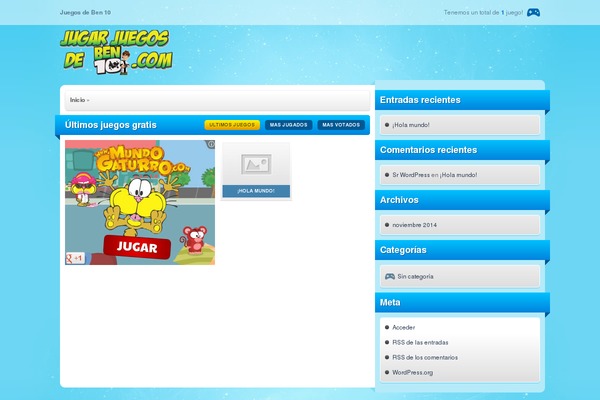Click the Entradas recientes heading
The height and width of the screenshot is (400, 600).
(420, 100)
